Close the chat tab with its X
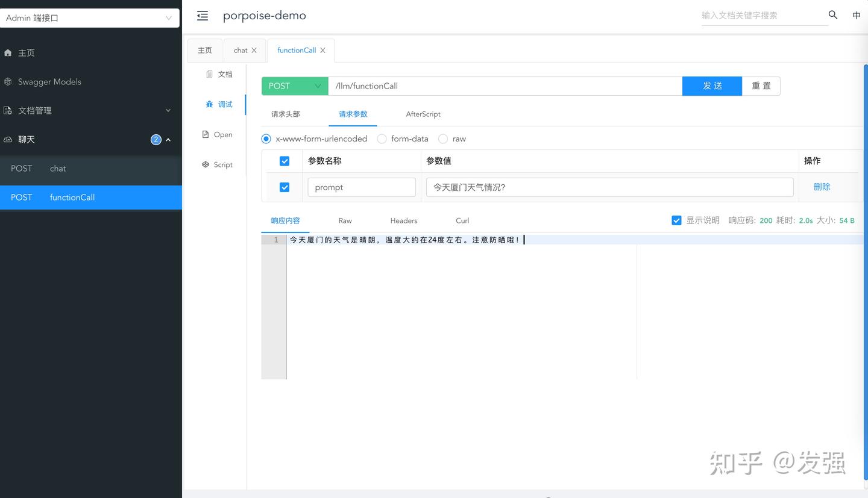 click(254, 51)
